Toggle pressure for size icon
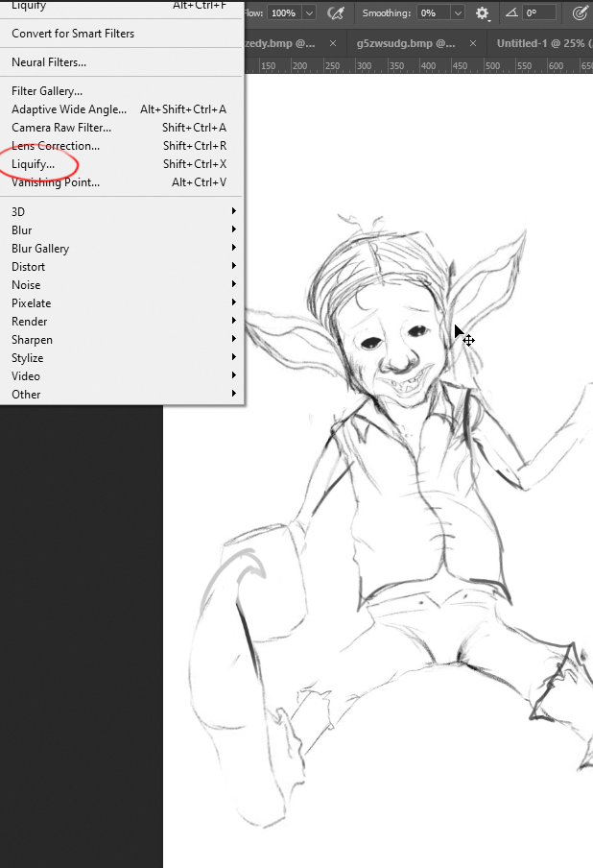 [x=581, y=13]
